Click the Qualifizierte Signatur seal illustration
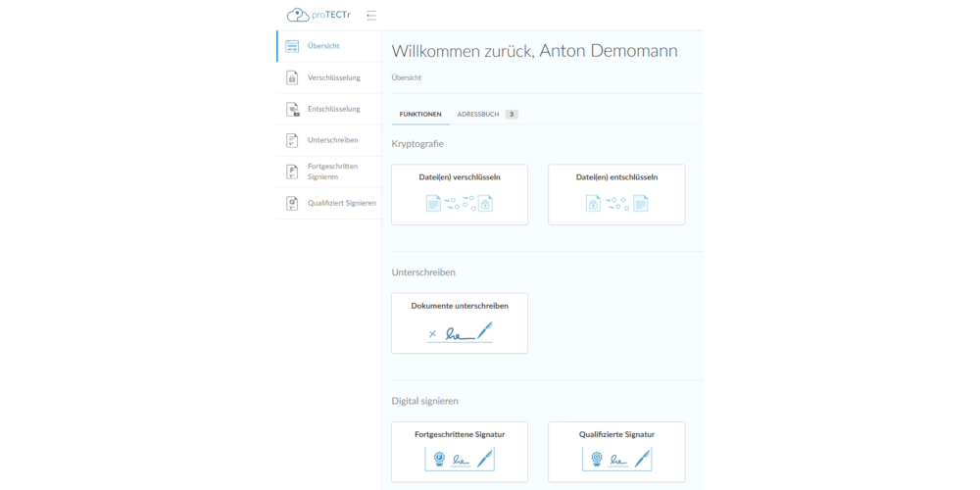The image size is (980, 490). (x=616, y=460)
